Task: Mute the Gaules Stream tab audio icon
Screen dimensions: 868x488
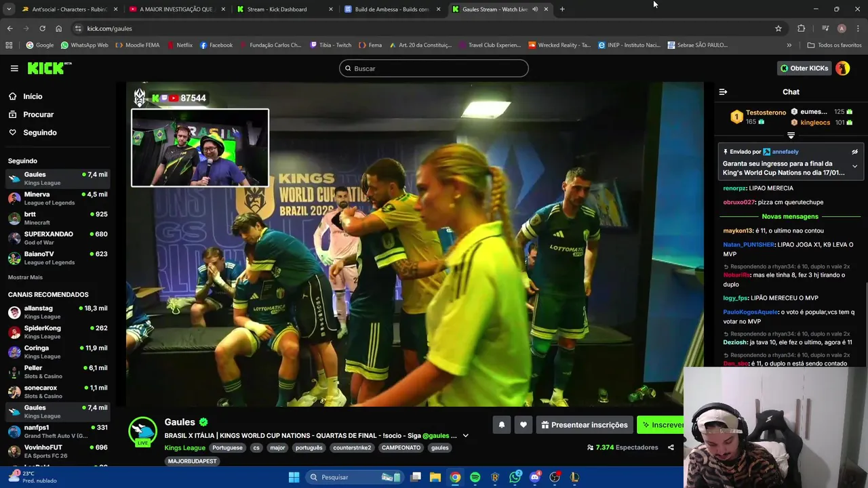Action: tap(535, 9)
